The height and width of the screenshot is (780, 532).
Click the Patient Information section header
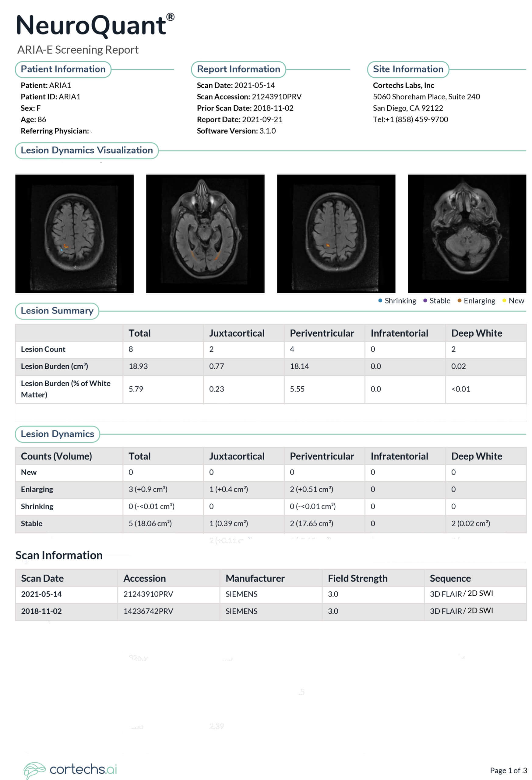pos(63,69)
